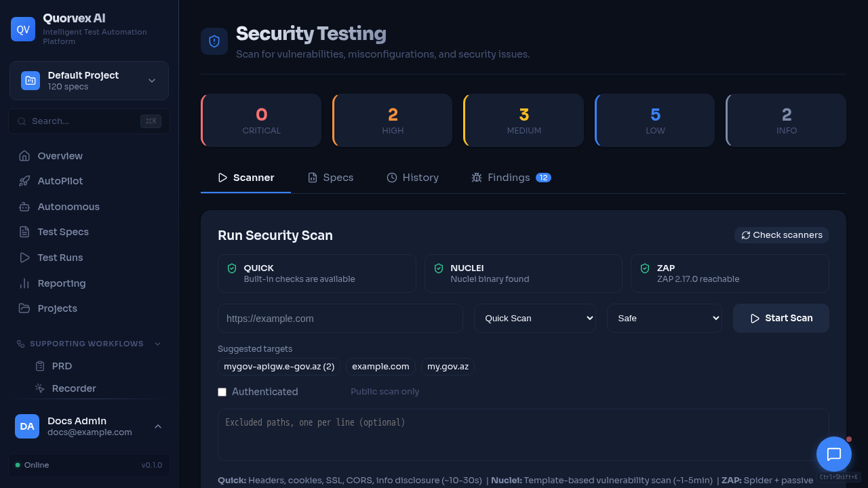Click the Findings count badge 12
This screenshot has height=488, width=868.
pyautogui.click(x=543, y=178)
